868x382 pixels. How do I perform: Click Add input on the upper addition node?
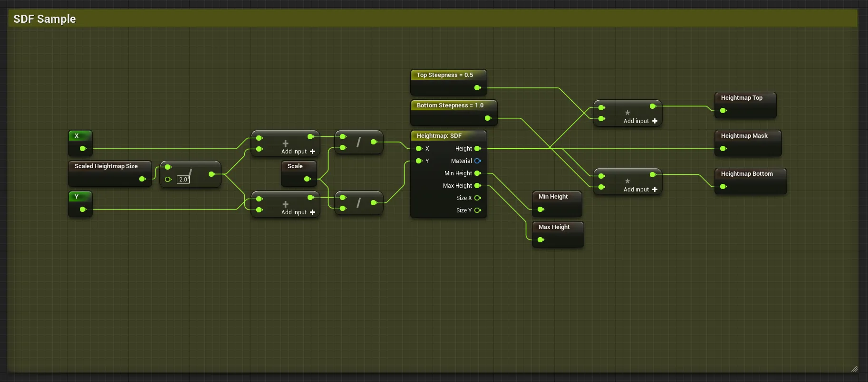(x=298, y=152)
